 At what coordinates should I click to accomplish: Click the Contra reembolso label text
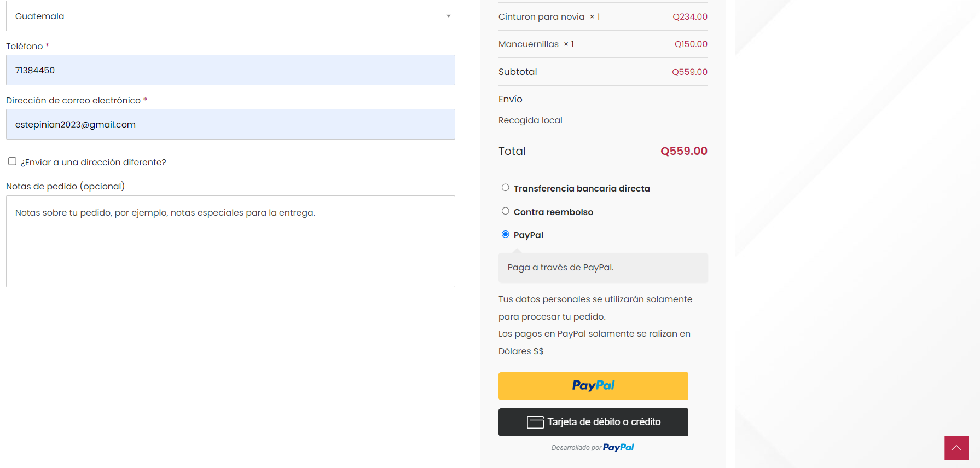point(553,212)
